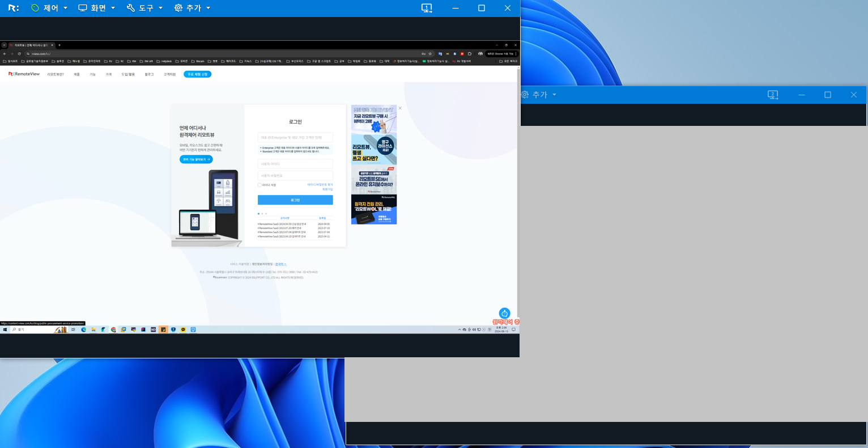
Task: Bookmark the page with the star icon
Action: pyautogui.click(x=430, y=54)
